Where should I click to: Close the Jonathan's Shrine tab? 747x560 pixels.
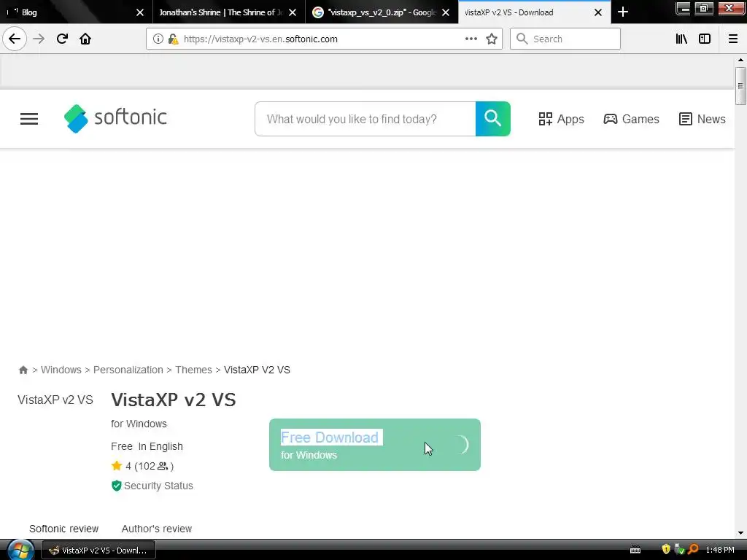(x=293, y=12)
